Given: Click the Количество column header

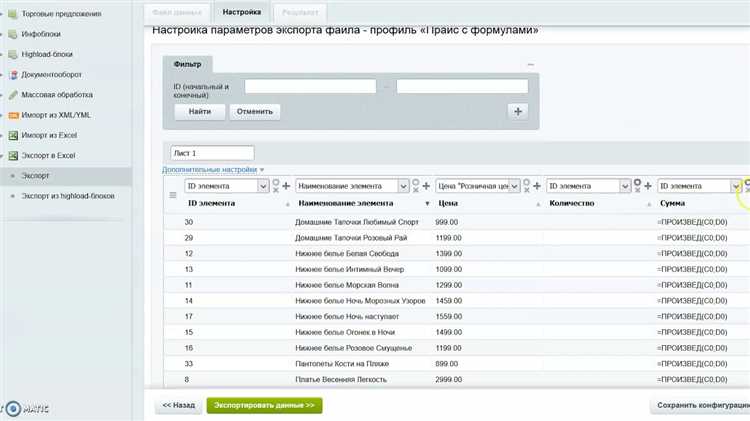Looking at the screenshot, I should 572,203.
